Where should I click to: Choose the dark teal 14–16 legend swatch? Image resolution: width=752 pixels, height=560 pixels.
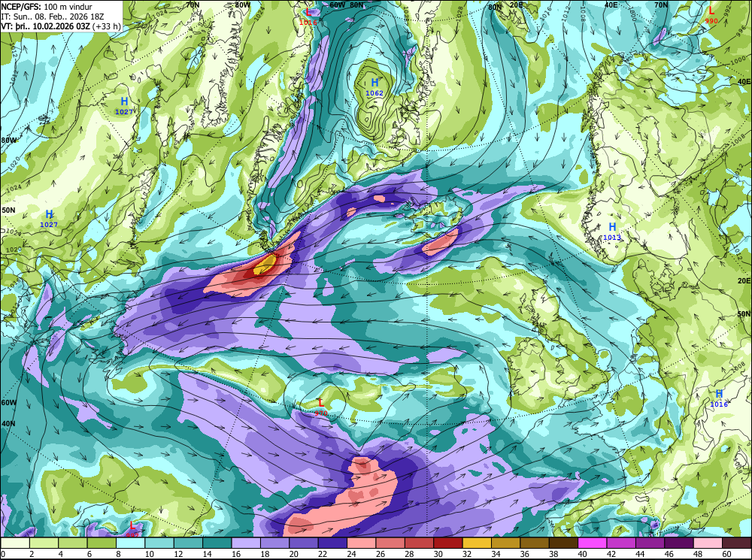pyautogui.click(x=217, y=543)
